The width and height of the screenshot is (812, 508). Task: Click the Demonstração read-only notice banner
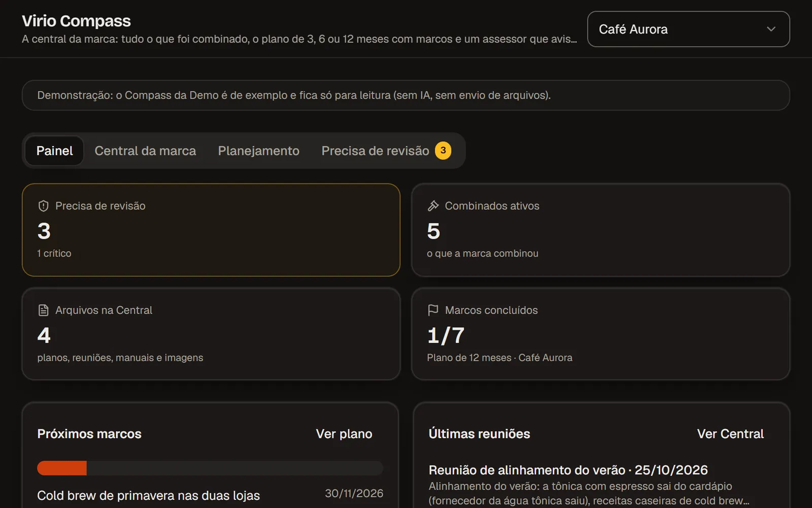coord(406,95)
